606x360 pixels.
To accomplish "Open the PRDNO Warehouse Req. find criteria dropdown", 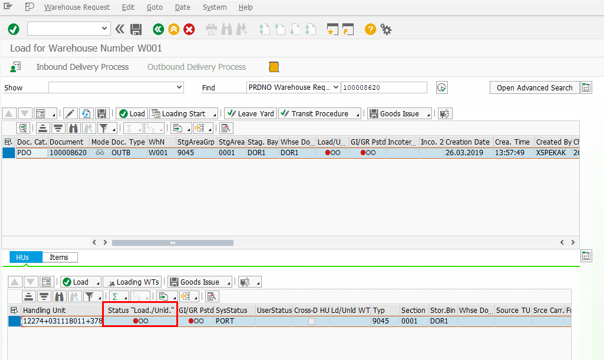I will coord(335,87).
